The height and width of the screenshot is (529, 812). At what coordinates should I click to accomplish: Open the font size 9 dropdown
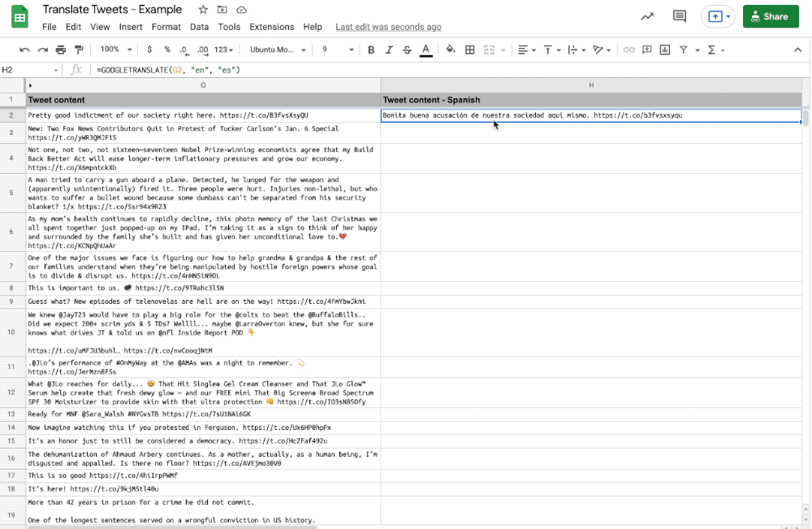pos(338,50)
